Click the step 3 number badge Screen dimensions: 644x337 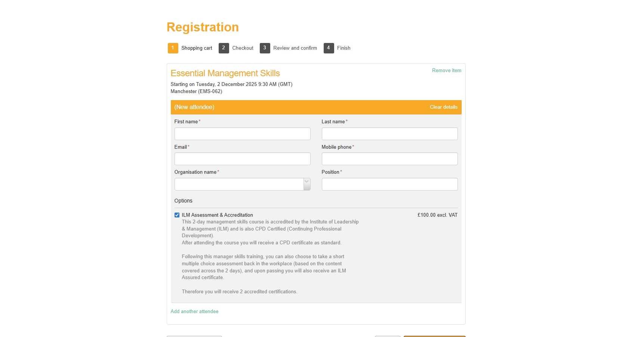pyautogui.click(x=265, y=48)
